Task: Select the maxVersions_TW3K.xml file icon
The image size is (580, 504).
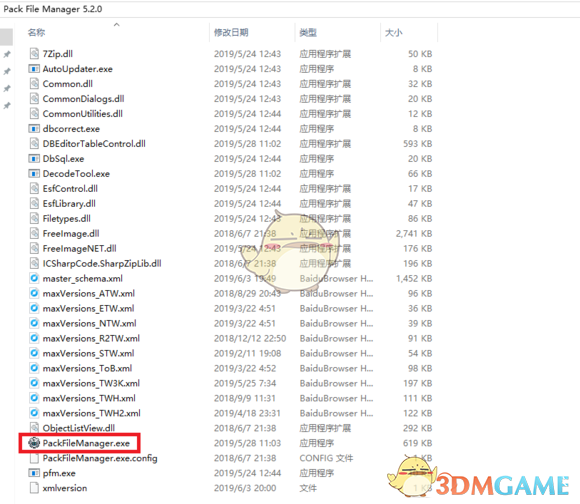Action: [34, 383]
